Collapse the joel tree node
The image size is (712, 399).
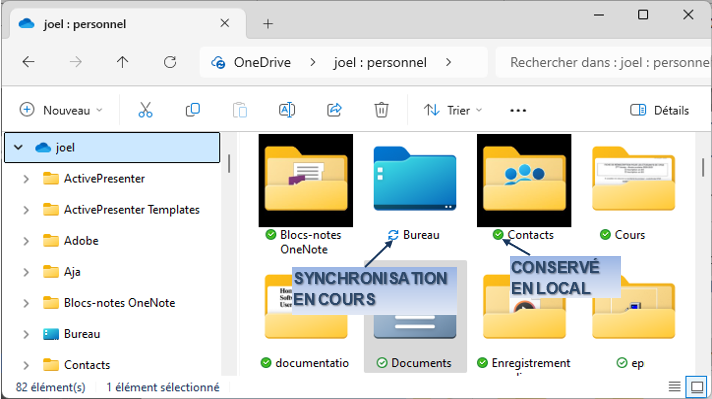(18, 147)
